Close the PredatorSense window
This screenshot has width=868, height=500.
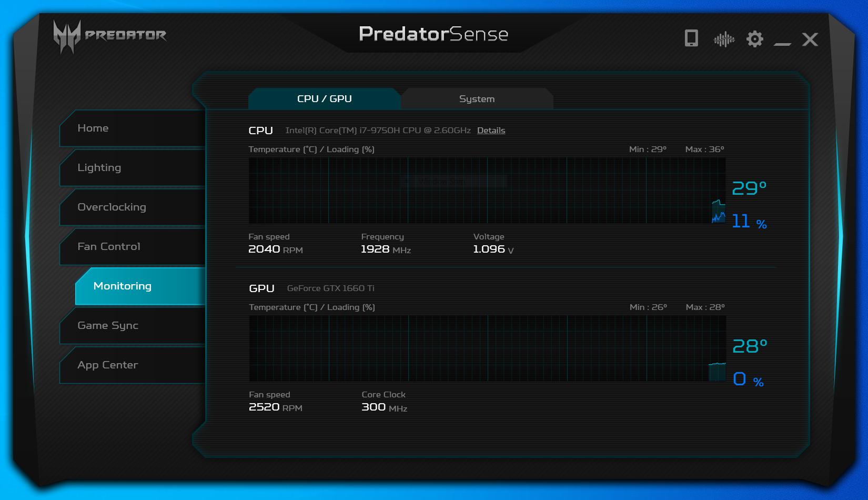tap(810, 39)
